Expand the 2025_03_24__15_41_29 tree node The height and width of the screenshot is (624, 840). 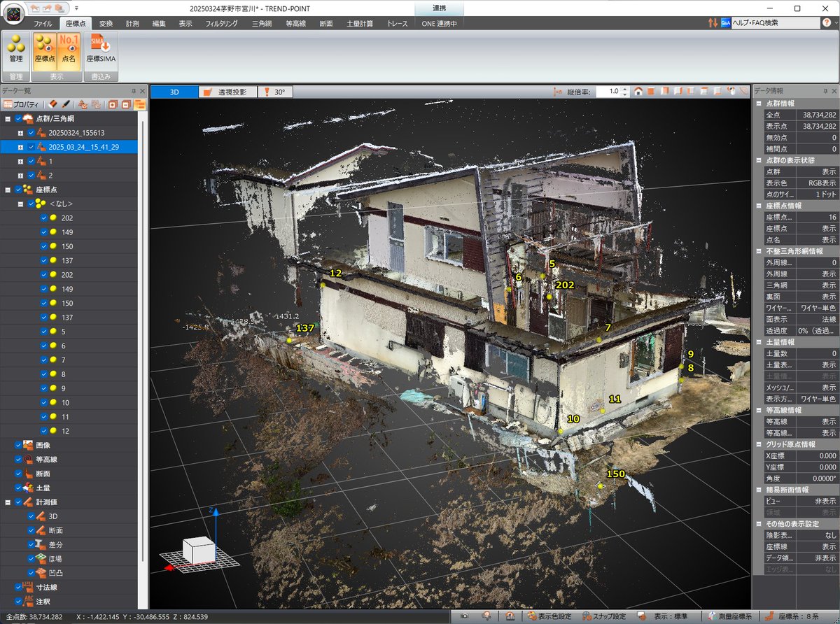coord(20,147)
